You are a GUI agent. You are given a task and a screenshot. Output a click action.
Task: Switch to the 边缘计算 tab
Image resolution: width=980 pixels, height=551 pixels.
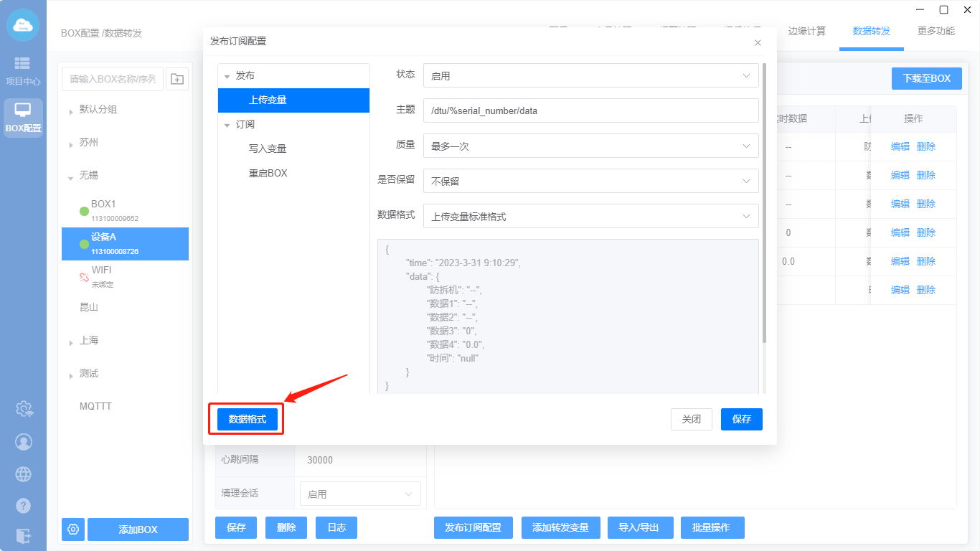point(806,32)
